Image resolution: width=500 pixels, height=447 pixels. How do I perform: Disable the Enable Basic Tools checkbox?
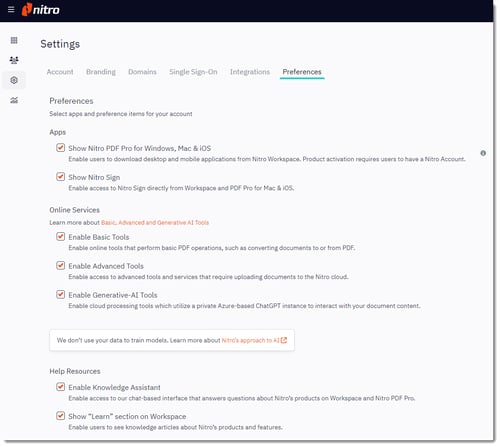coord(60,236)
